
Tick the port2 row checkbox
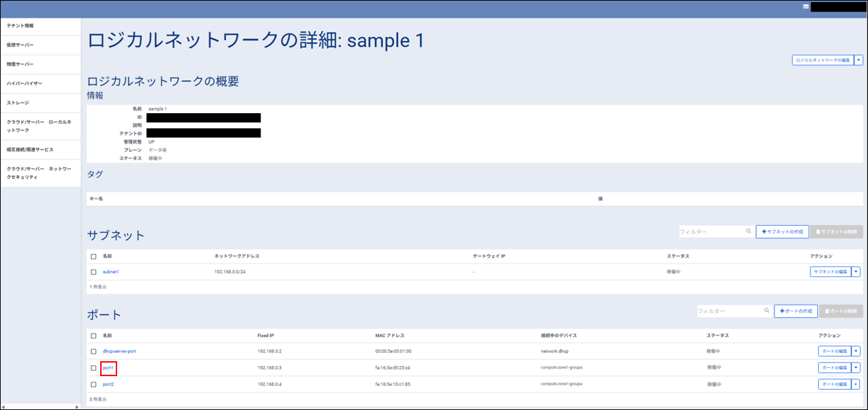tap(93, 384)
